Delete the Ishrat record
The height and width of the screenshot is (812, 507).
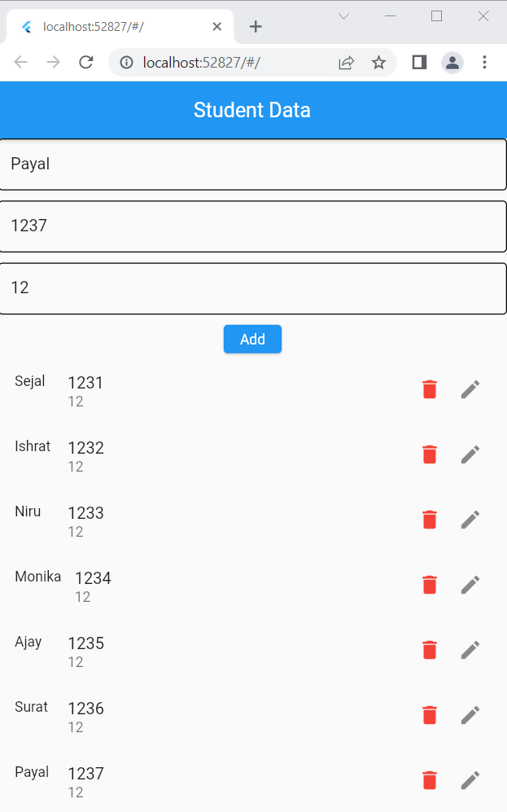(430, 454)
